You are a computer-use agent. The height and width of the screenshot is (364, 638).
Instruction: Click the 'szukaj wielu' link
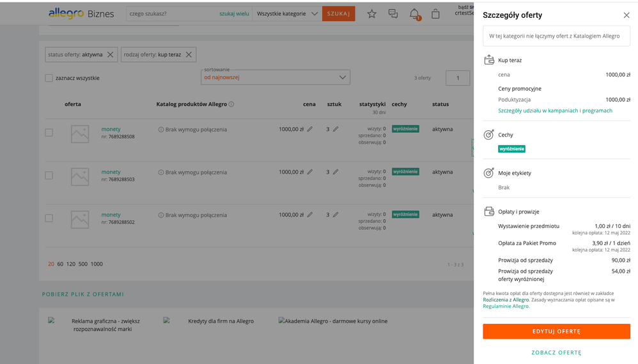point(234,14)
